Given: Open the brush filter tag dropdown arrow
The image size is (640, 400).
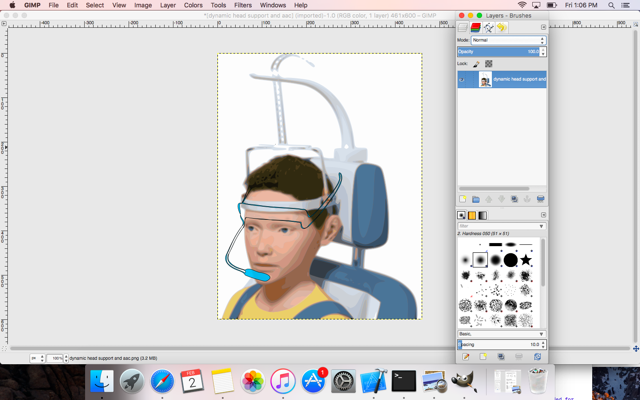Looking at the screenshot, I should 542,226.
